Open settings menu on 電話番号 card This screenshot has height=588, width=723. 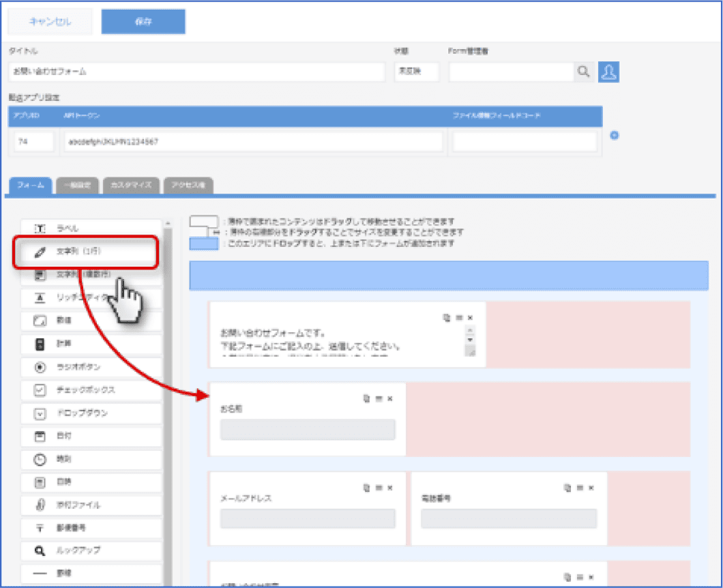click(580, 488)
